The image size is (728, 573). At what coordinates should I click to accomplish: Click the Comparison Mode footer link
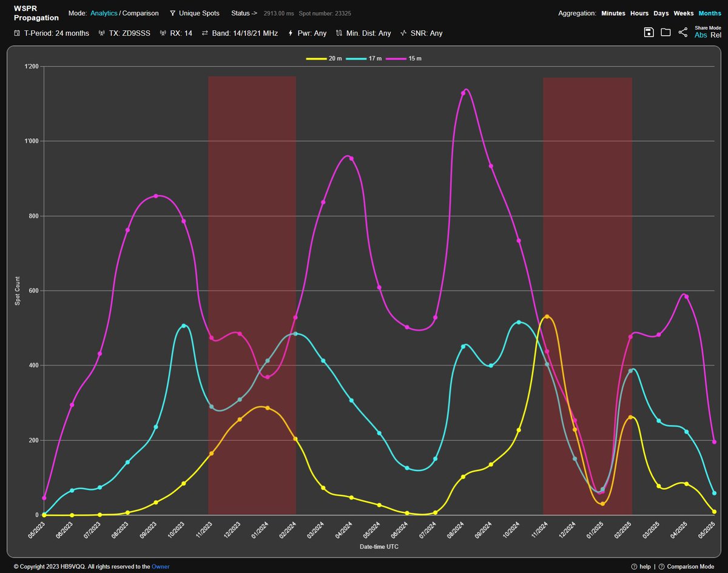690,567
